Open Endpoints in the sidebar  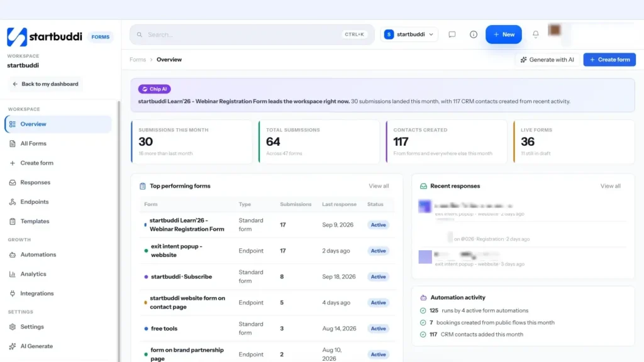click(58, 202)
